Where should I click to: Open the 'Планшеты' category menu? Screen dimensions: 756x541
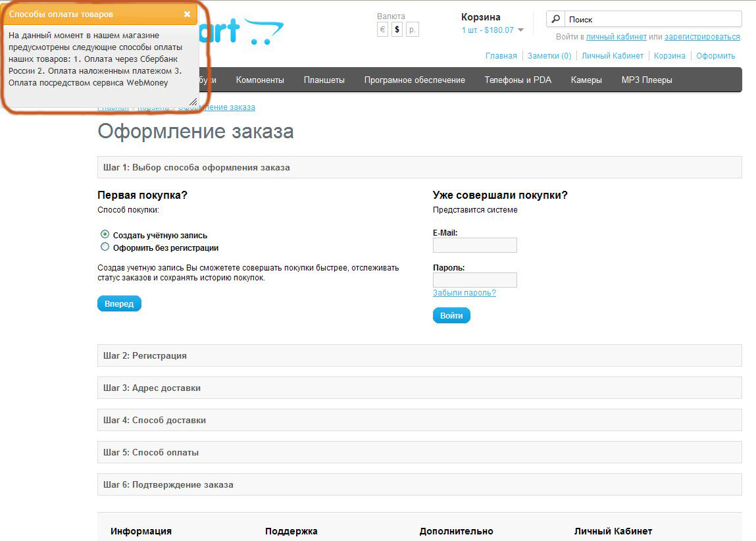click(x=324, y=80)
